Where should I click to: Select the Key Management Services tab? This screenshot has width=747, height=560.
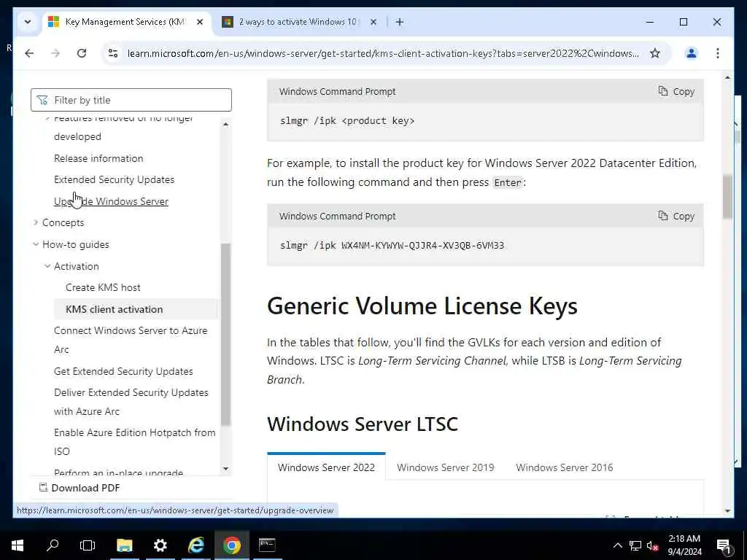(x=126, y=22)
